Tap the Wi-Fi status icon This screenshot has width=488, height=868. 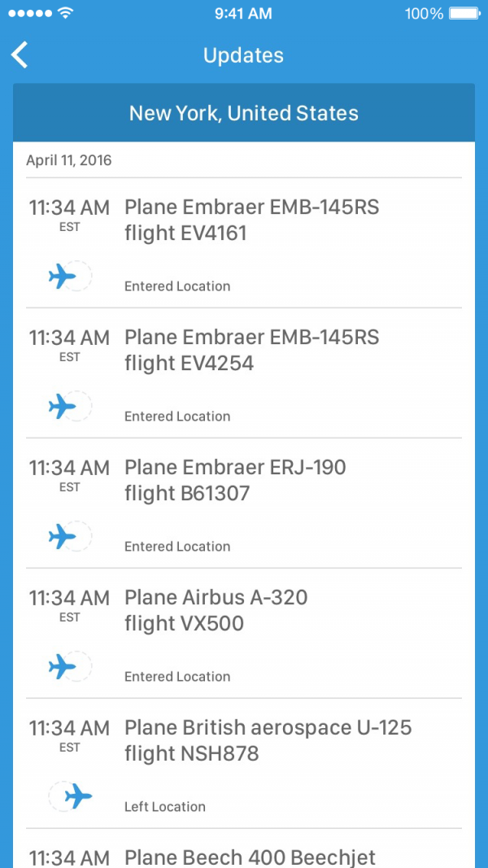tap(66, 14)
